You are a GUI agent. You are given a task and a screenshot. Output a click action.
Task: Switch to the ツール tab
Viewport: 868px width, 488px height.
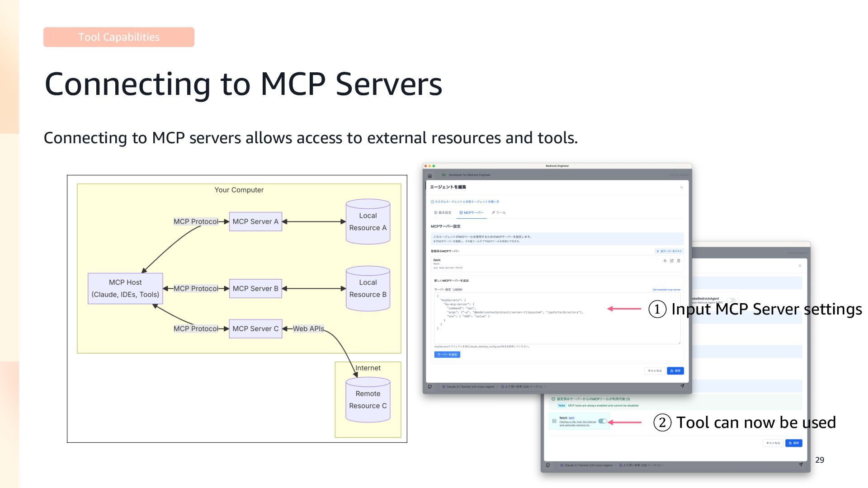(499, 213)
